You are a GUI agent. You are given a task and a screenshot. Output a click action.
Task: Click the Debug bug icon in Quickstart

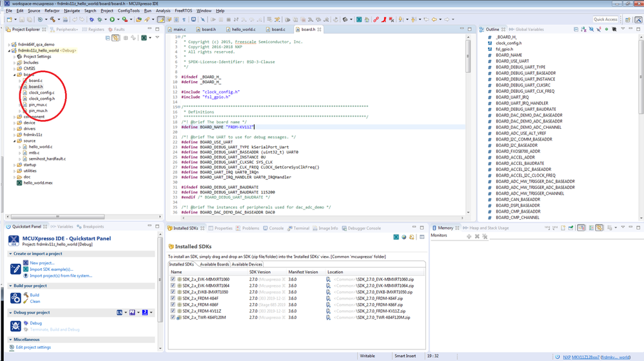pos(26,324)
